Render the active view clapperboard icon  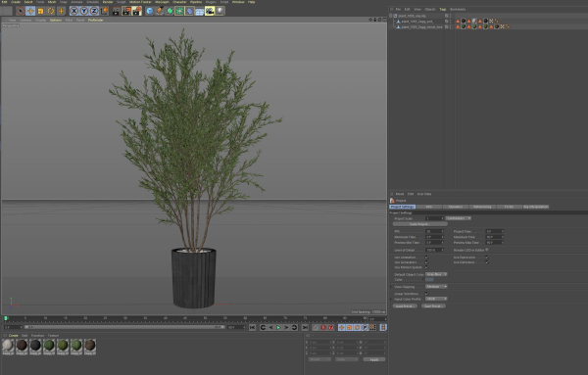[117, 11]
